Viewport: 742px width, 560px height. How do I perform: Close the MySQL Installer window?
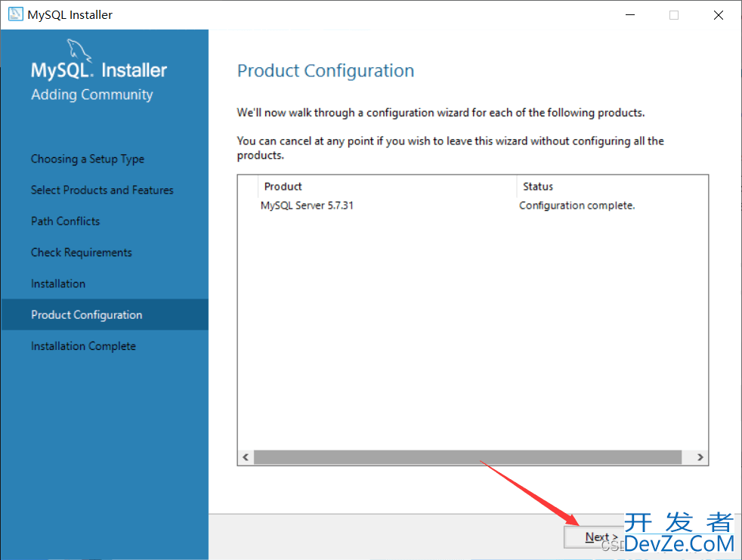(719, 14)
